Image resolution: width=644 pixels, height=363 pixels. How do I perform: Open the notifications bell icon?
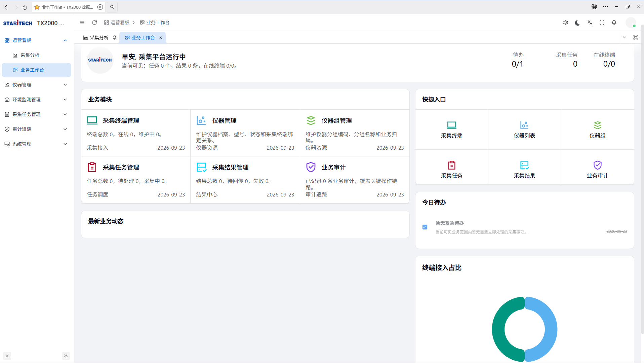coord(614,23)
